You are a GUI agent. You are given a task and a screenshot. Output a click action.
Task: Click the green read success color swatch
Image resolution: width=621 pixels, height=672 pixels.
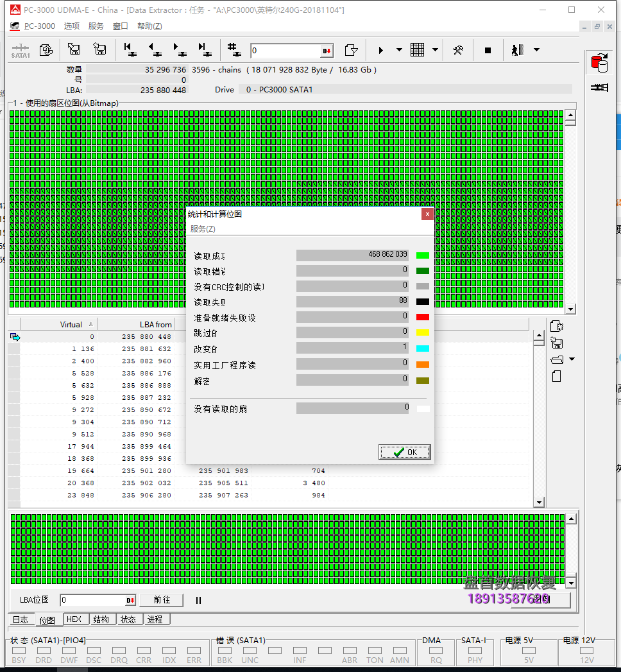pos(422,255)
